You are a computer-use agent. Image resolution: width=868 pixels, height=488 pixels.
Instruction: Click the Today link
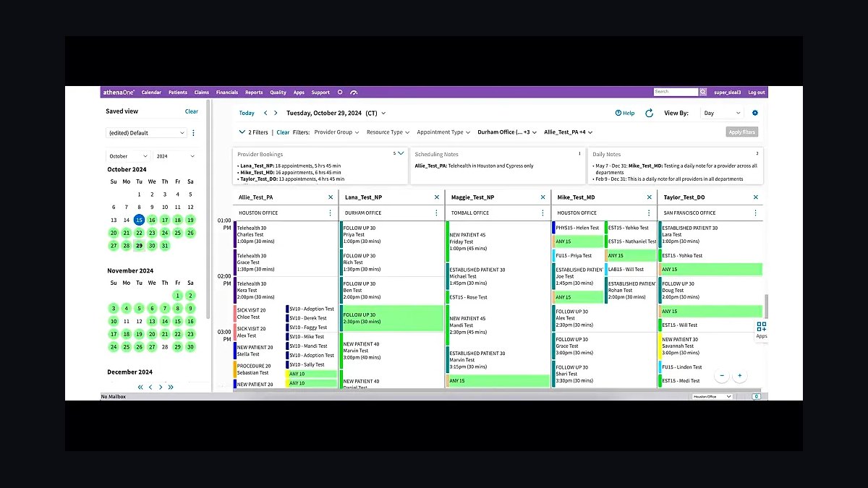(247, 113)
